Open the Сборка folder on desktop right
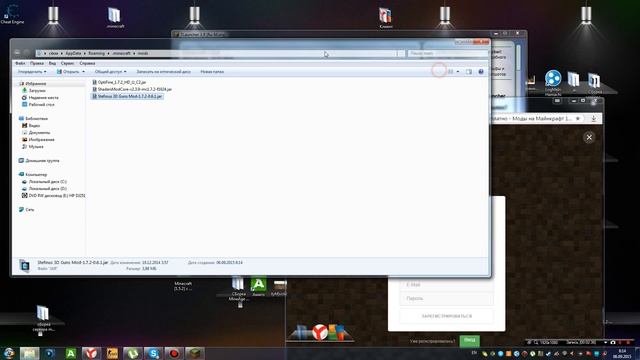Screen dimensions: 640x360 [x=594, y=83]
